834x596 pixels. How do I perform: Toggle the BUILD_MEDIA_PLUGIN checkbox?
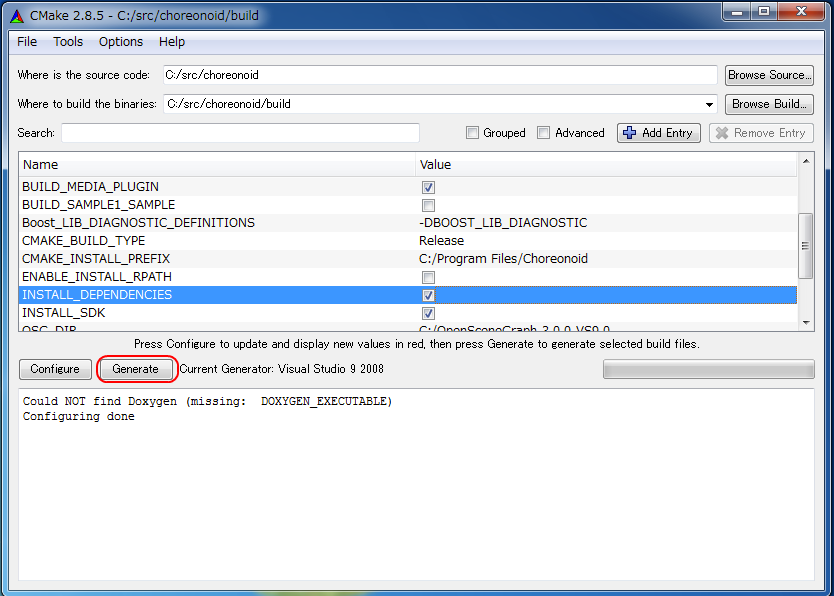point(428,187)
